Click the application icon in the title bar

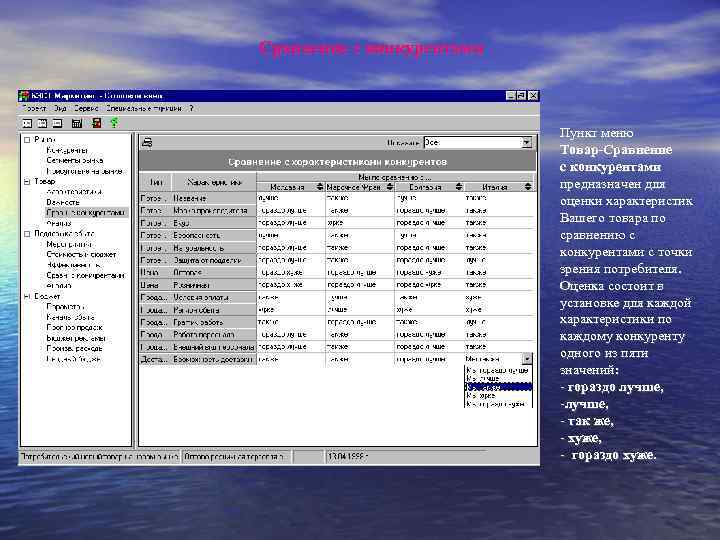pyautogui.click(x=25, y=95)
